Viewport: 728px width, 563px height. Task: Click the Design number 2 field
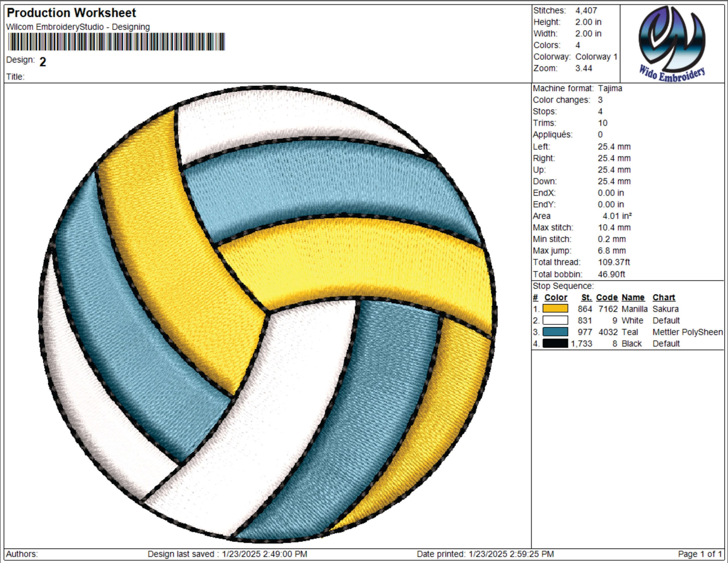click(x=43, y=62)
